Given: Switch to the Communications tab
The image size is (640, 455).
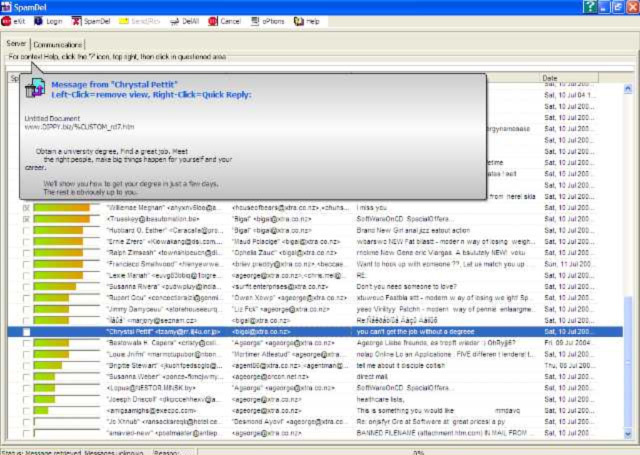Looking at the screenshot, I should point(59,44).
